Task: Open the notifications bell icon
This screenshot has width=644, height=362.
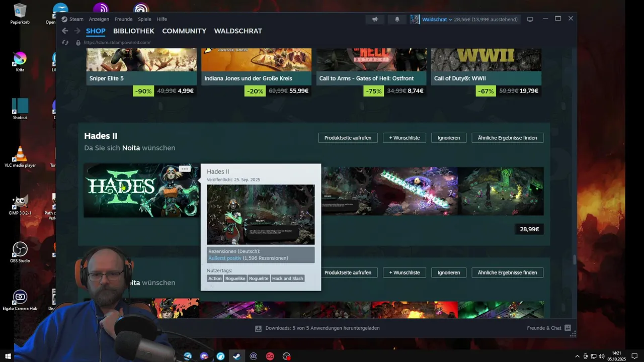Action: [397, 19]
